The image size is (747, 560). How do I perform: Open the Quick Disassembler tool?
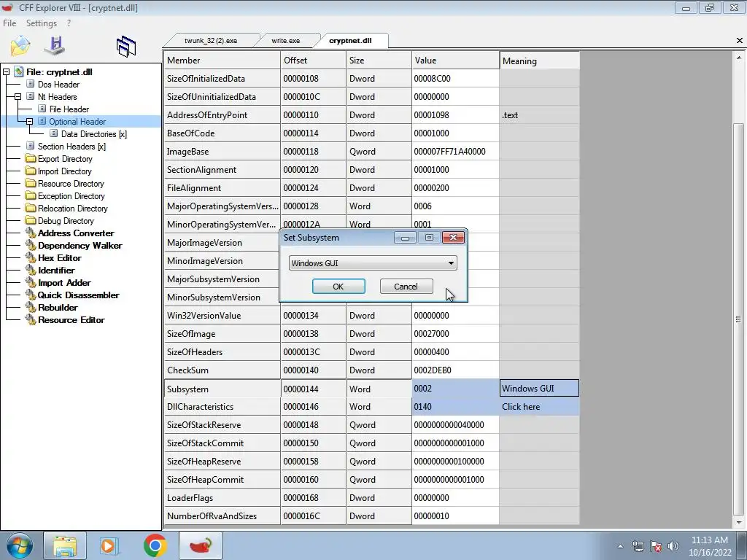pos(78,295)
